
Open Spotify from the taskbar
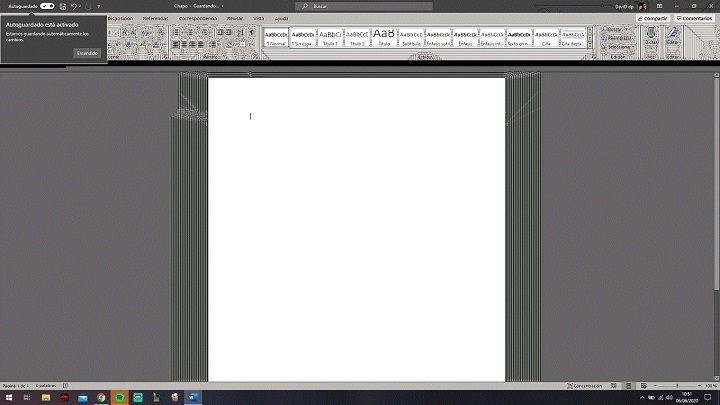(119, 398)
